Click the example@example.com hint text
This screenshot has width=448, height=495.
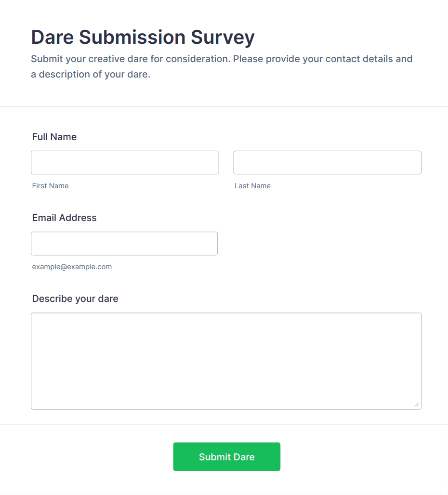pyautogui.click(x=72, y=267)
